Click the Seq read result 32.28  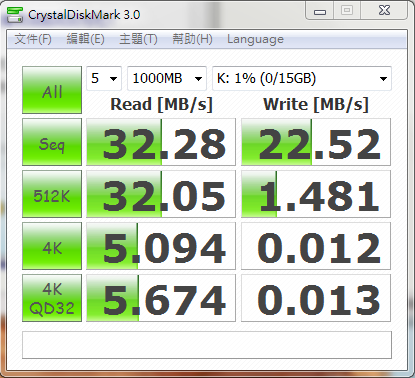click(161, 142)
